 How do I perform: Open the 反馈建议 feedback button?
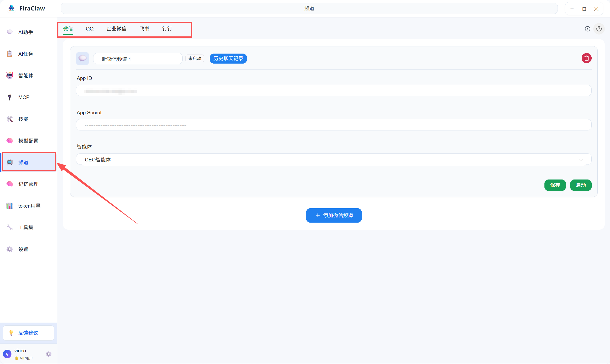pyautogui.click(x=29, y=333)
